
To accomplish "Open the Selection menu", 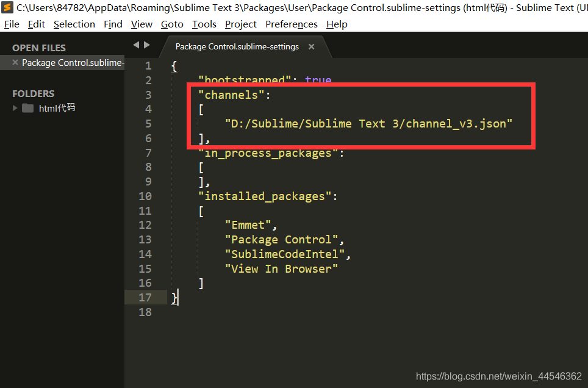I will coord(74,24).
